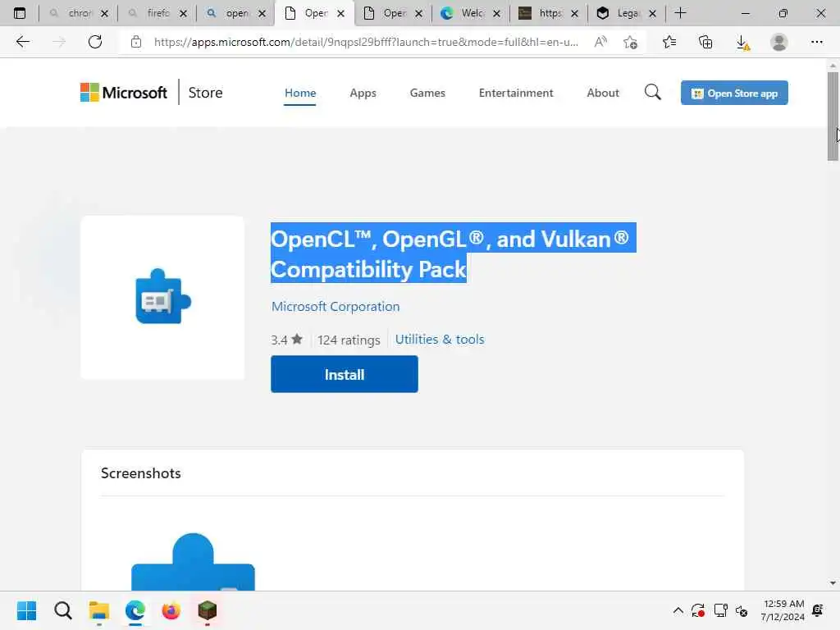The image size is (840, 630).
Task: Close the 'chron' tab
Action: click(104, 13)
